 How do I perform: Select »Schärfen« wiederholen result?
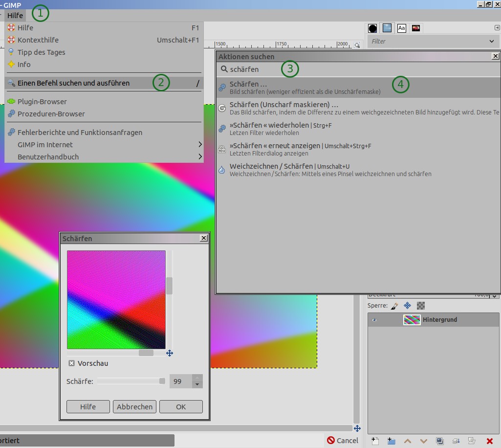[358, 129]
